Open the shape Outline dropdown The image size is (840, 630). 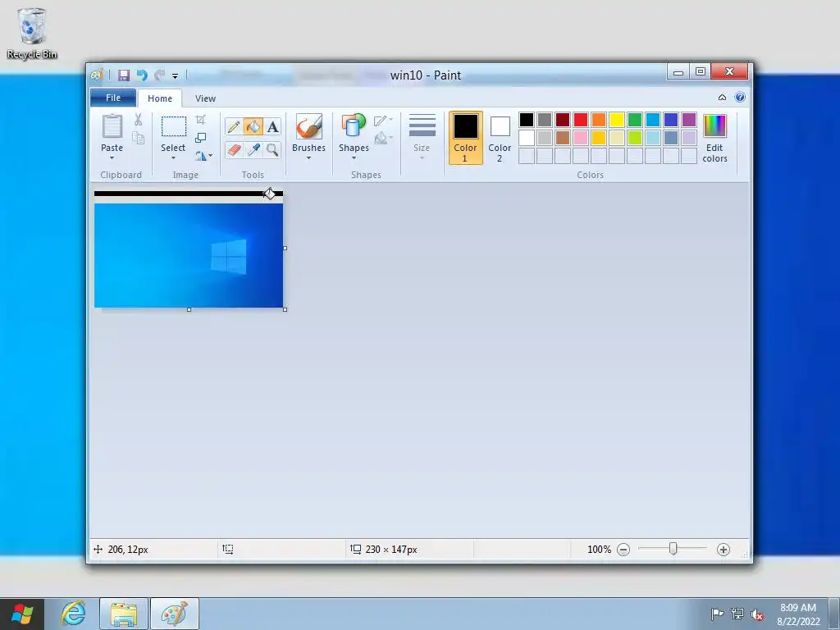click(383, 121)
